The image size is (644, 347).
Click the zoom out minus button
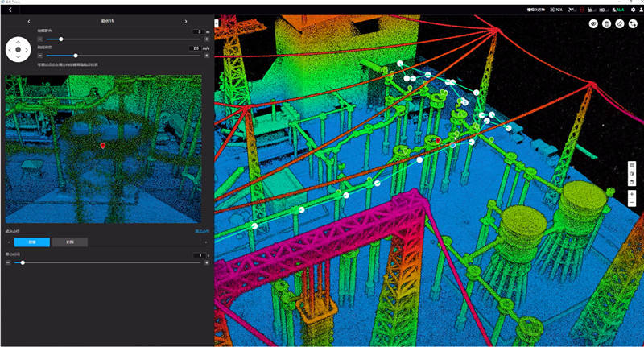click(x=632, y=204)
